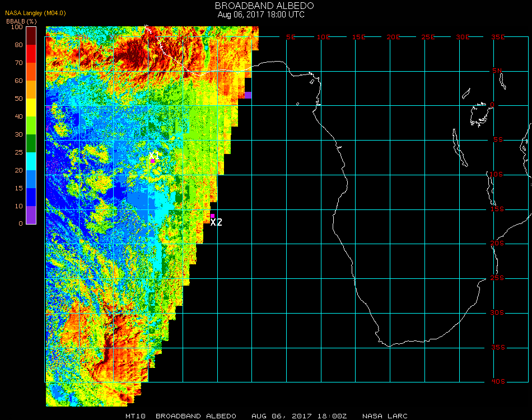Viewport: 532px width, 420px height.
Task: Click the NASA LARC footer text
Action: tap(385, 416)
